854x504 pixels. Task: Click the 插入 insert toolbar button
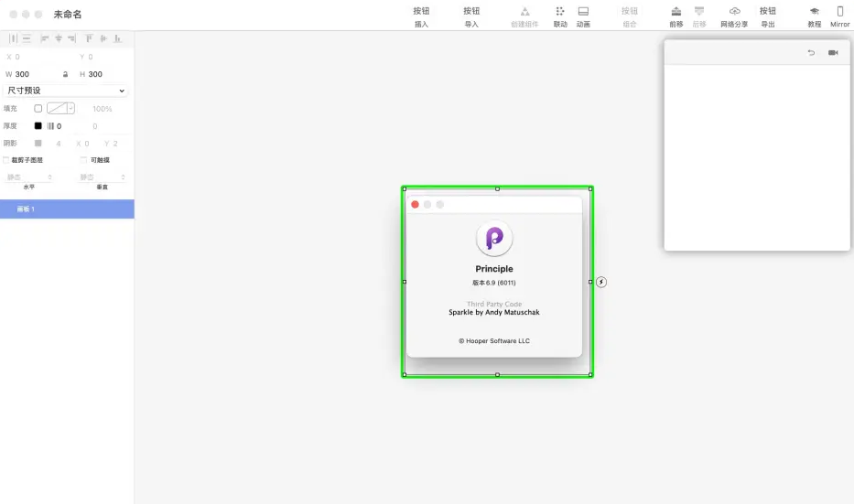tap(421, 16)
